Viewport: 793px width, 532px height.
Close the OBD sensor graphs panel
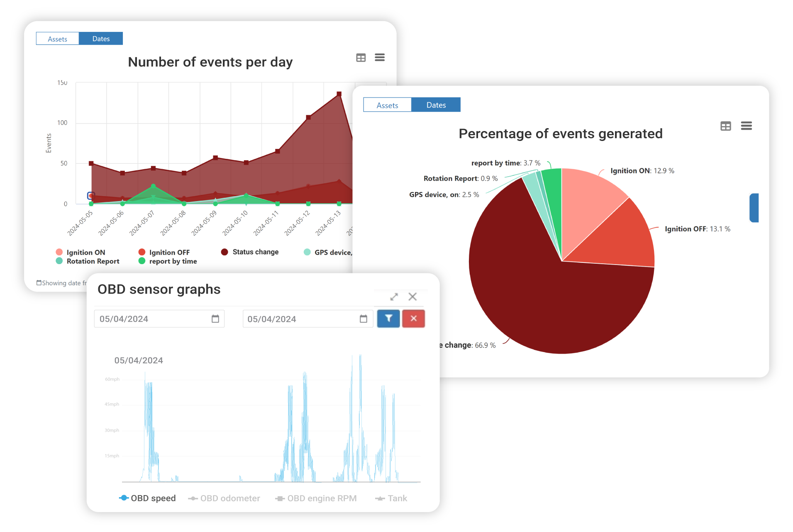[x=412, y=296]
